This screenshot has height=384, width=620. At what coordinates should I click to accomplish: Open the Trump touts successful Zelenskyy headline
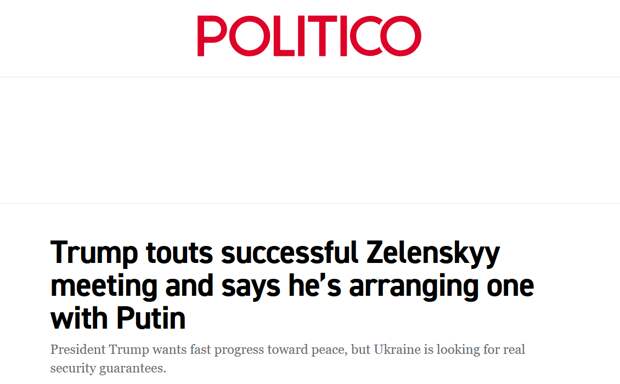(292, 286)
